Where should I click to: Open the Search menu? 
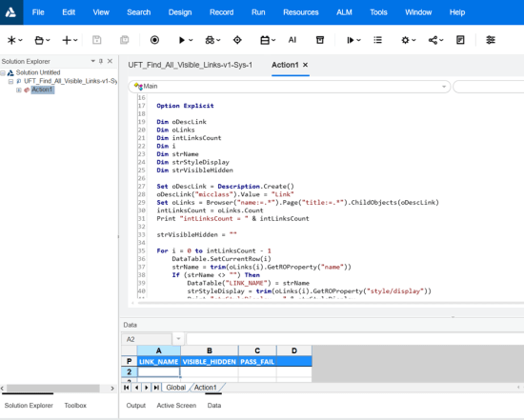click(139, 12)
